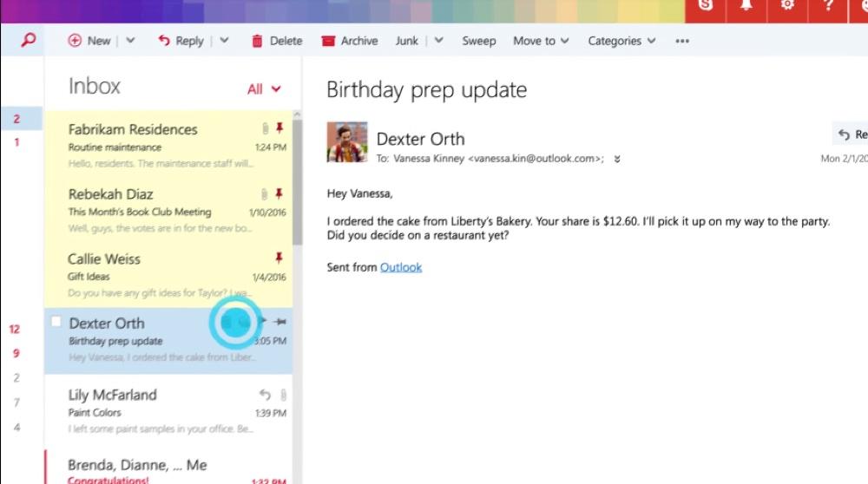
Task: Expand the New button dropdown arrow
Action: click(130, 41)
